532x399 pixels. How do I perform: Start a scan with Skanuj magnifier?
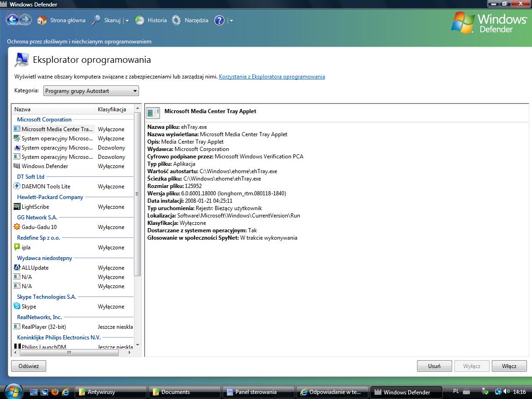point(97,20)
